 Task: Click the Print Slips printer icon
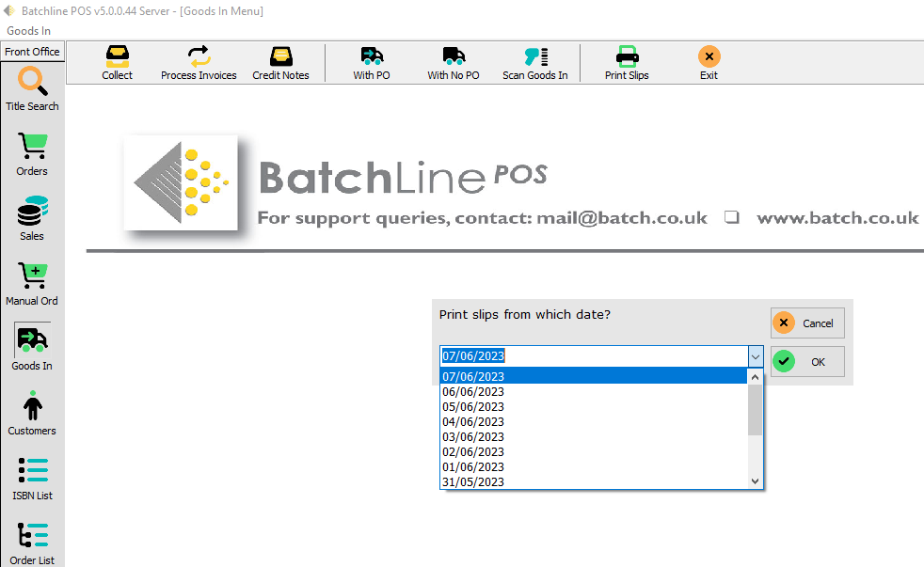tap(627, 62)
